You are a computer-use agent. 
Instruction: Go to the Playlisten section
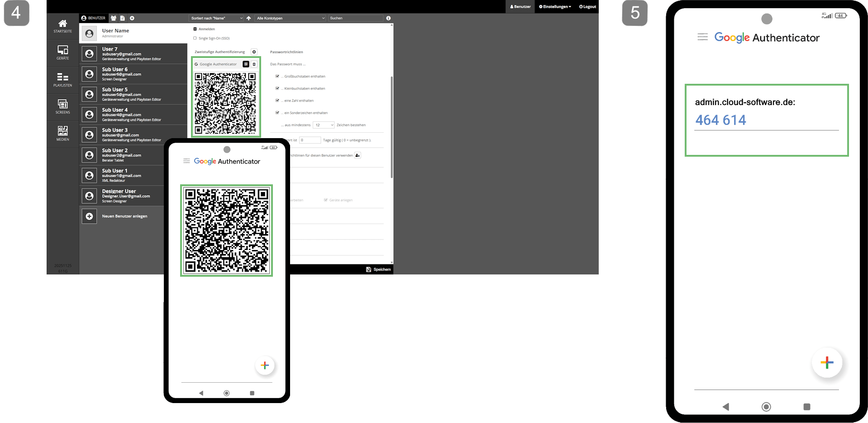tap(62, 79)
